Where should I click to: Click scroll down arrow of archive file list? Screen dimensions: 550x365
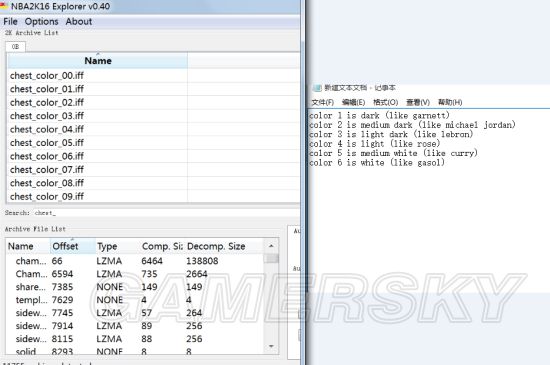[x=271, y=346]
